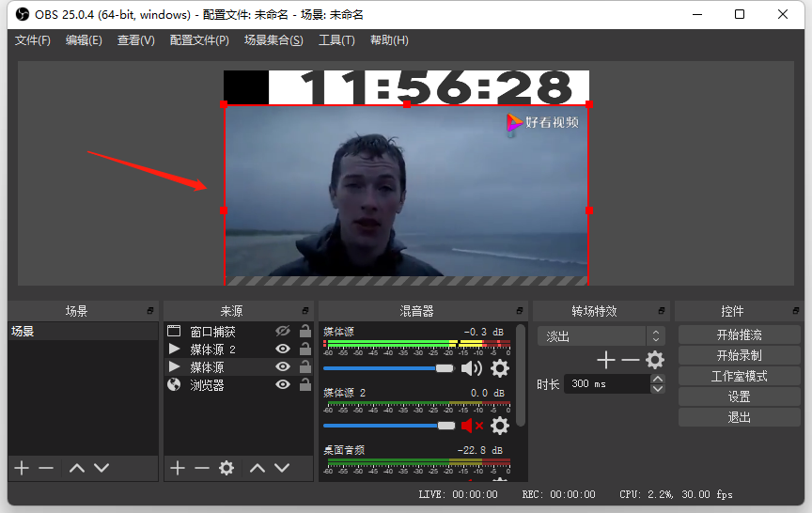Click the 开始录制 button
Viewport: 812px width, 513px height.
click(739, 355)
